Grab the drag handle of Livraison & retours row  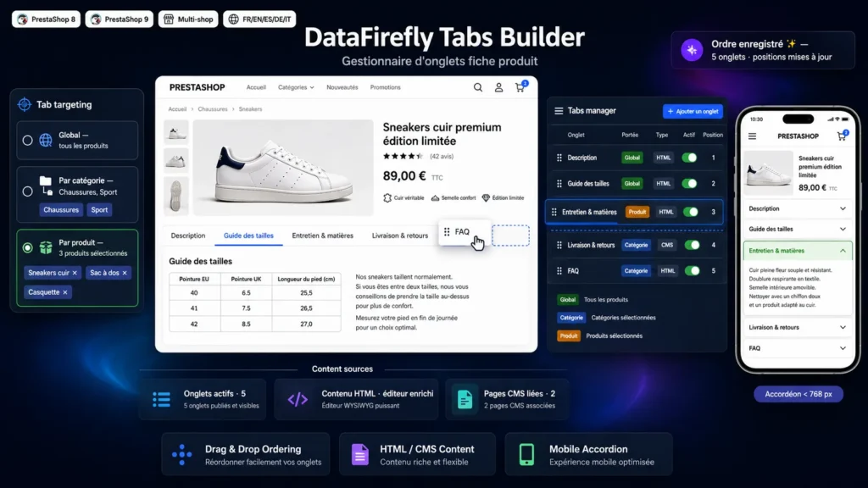[559, 245]
